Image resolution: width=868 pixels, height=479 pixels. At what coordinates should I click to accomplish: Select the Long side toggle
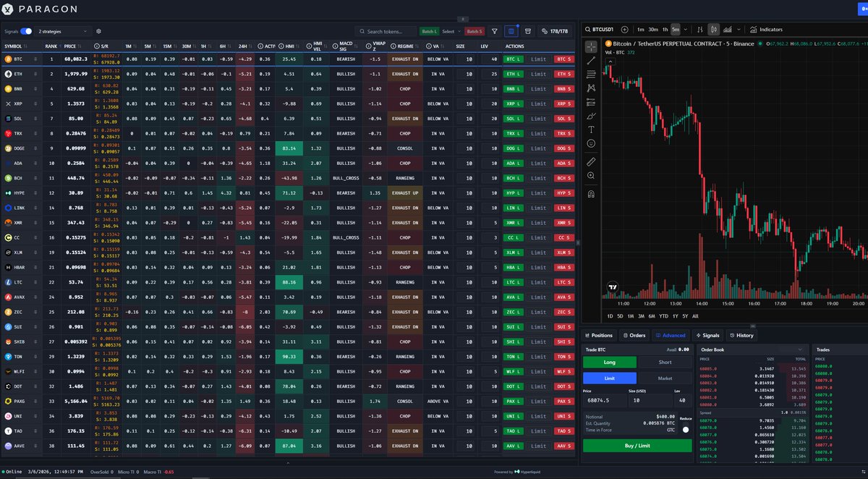[610, 363]
